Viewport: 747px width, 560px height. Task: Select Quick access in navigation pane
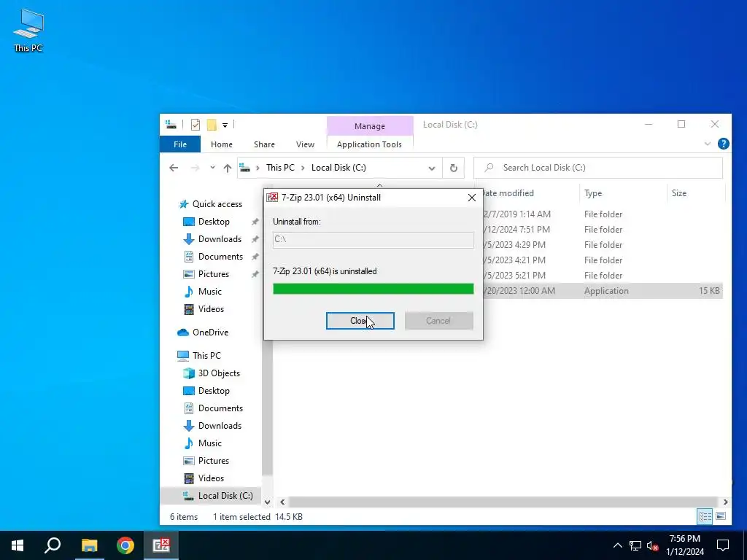click(x=217, y=204)
